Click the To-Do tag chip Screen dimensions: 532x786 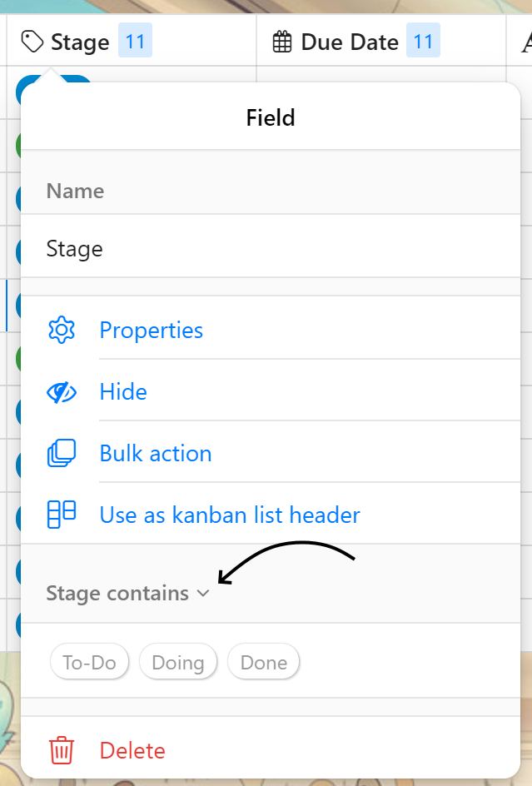click(x=90, y=663)
